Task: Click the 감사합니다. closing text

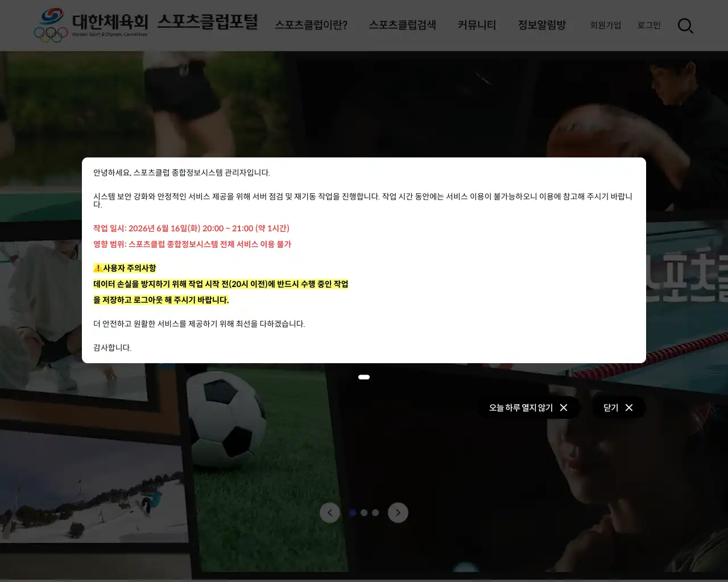Action: click(112, 348)
